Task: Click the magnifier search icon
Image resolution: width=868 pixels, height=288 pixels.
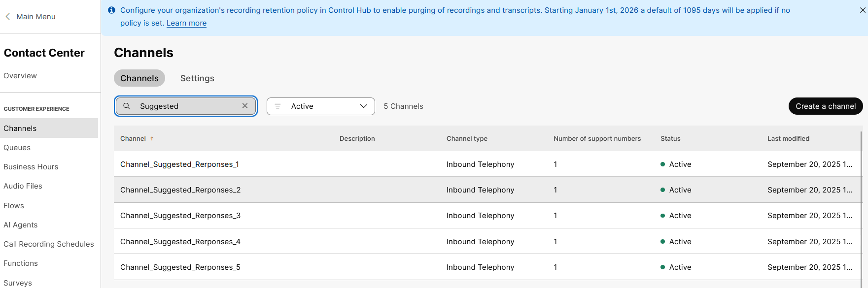Action: (x=127, y=106)
